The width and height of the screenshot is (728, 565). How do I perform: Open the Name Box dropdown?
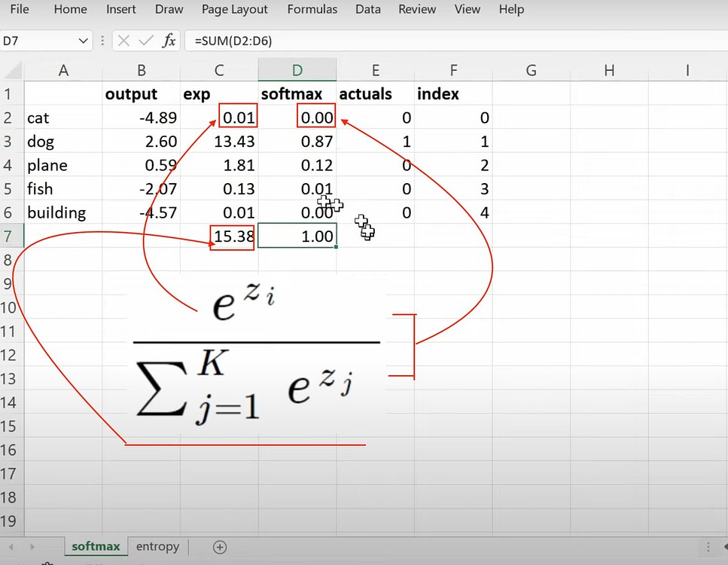click(x=83, y=41)
